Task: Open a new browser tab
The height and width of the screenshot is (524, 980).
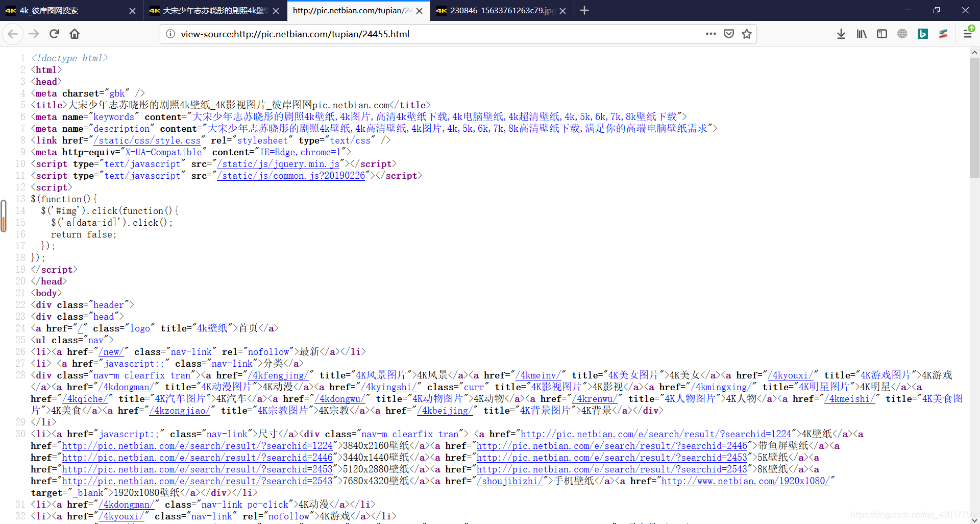Action: (584, 10)
